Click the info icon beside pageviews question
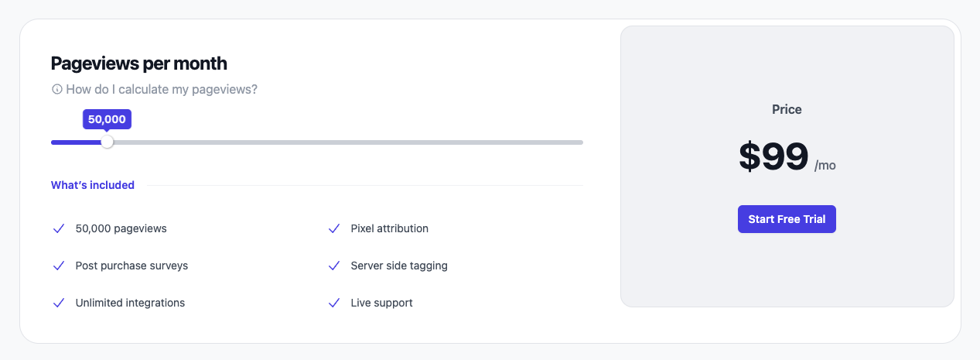Screen dimensions: 980x360 [x=56, y=90]
